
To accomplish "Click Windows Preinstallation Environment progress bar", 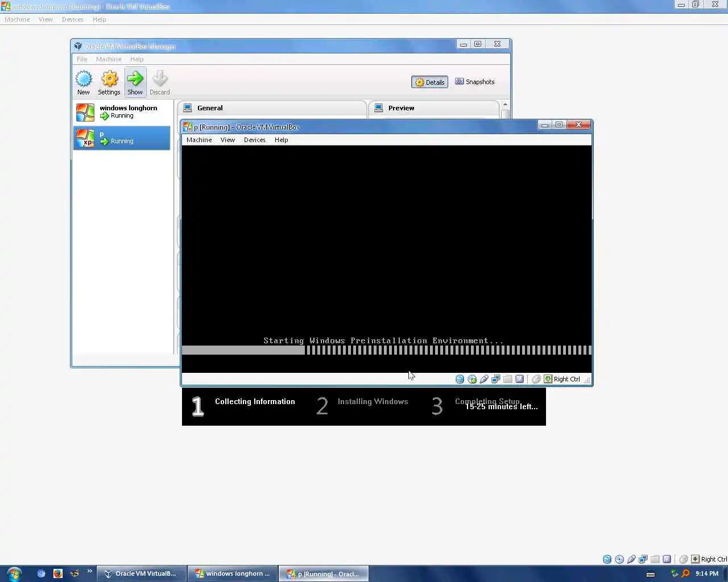I will (387, 350).
